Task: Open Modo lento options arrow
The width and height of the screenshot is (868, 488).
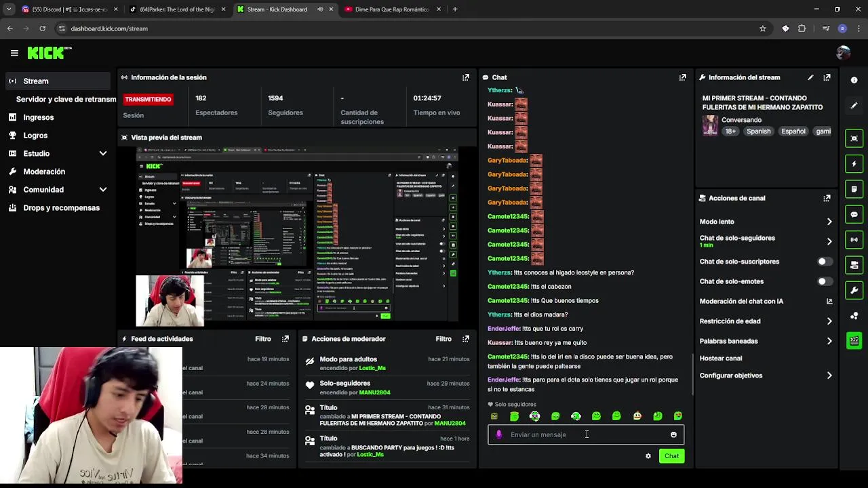Action: (x=829, y=222)
